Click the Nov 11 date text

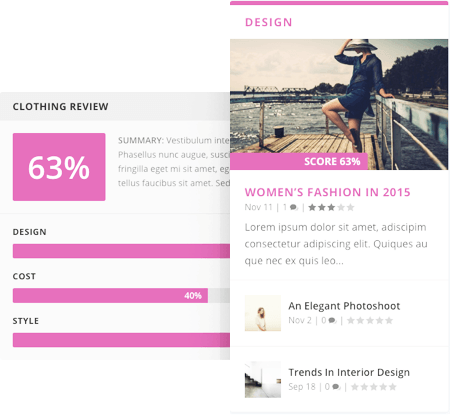(258, 207)
